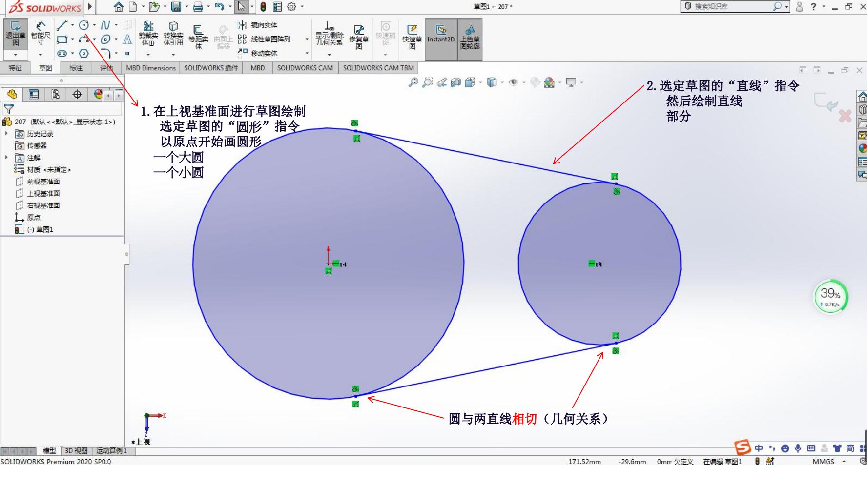Open the 运动算例 1 bottom tab

pos(111,451)
